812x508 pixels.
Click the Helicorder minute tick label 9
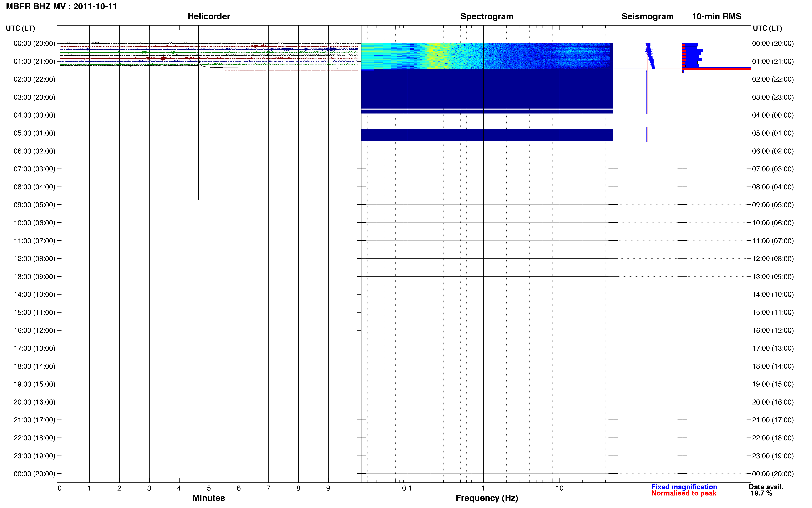click(x=328, y=488)
